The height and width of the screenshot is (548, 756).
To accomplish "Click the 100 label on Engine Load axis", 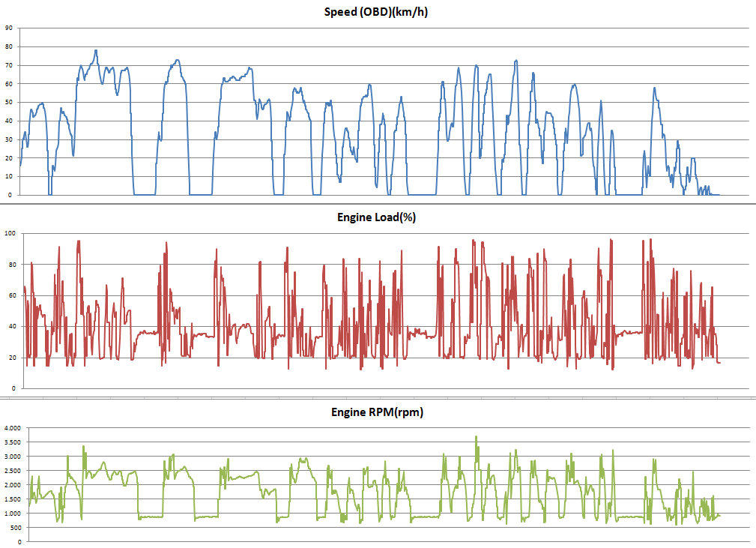I will (10, 234).
